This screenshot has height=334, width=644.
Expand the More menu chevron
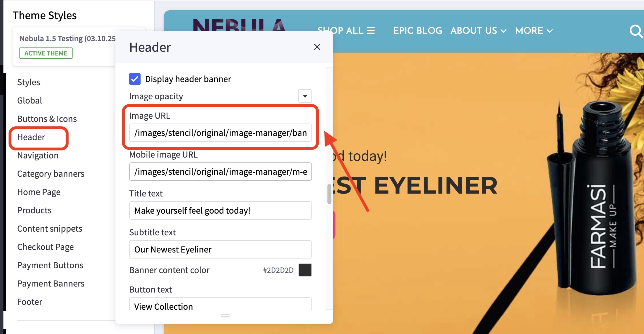[x=550, y=31]
